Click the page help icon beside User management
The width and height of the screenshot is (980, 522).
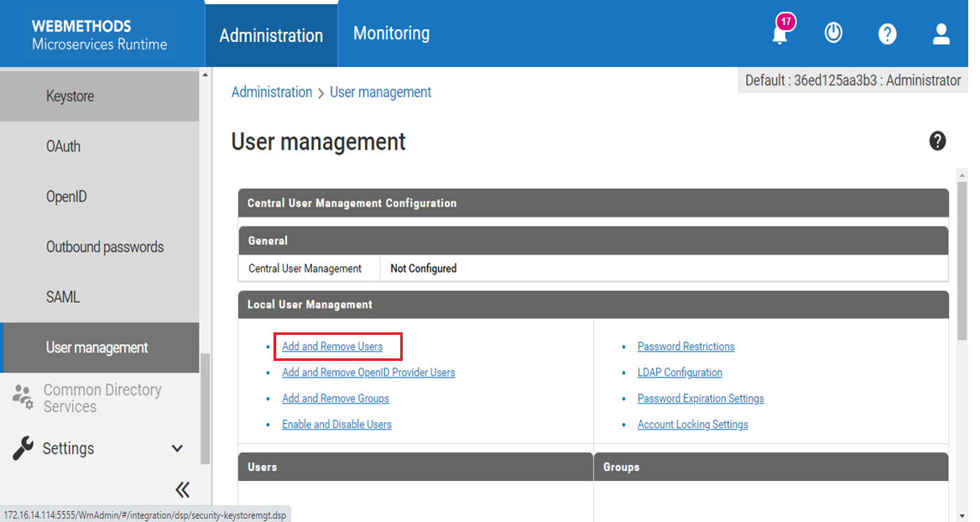coord(937,141)
